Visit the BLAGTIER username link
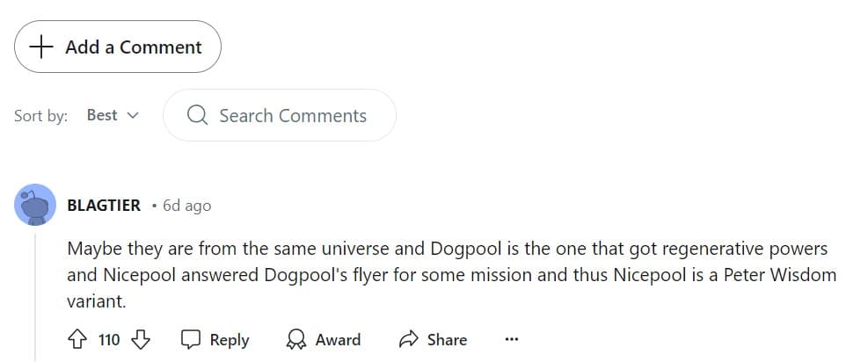 pyautogui.click(x=104, y=206)
